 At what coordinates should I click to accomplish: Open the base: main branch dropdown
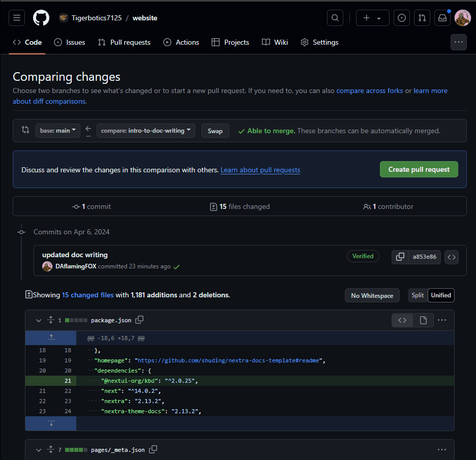tap(57, 131)
